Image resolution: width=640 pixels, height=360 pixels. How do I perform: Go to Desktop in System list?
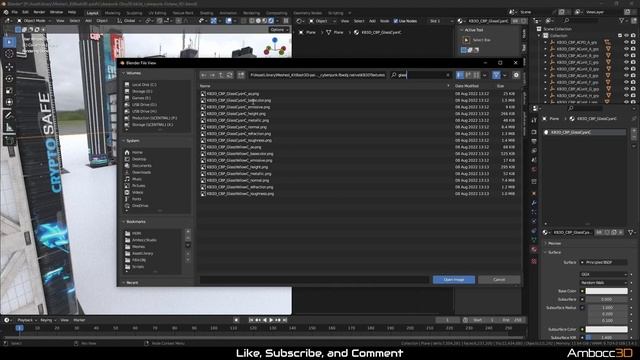click(x=139, y=159)
